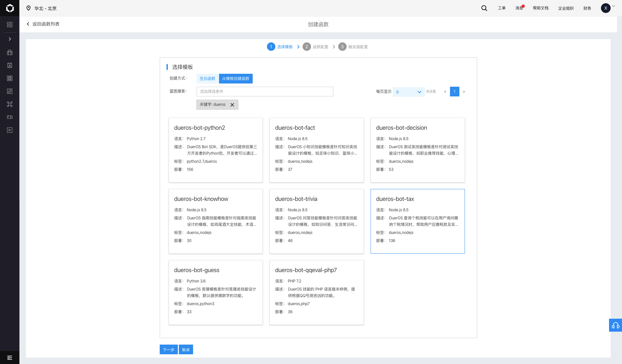Open the 工单 menu
Screen dimensions: 622x364
point(501,8)
